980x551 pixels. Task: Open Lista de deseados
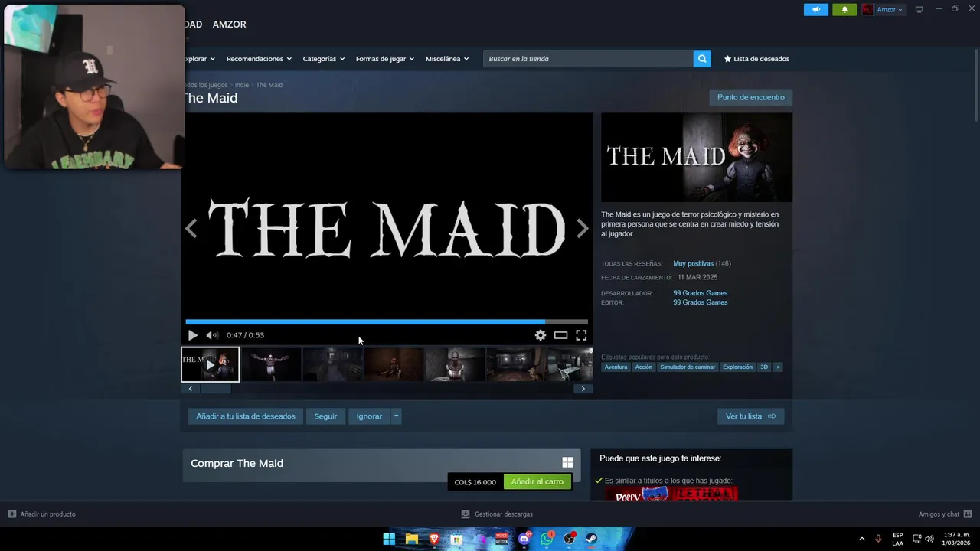pyautogui.click(x=756, y=59)
